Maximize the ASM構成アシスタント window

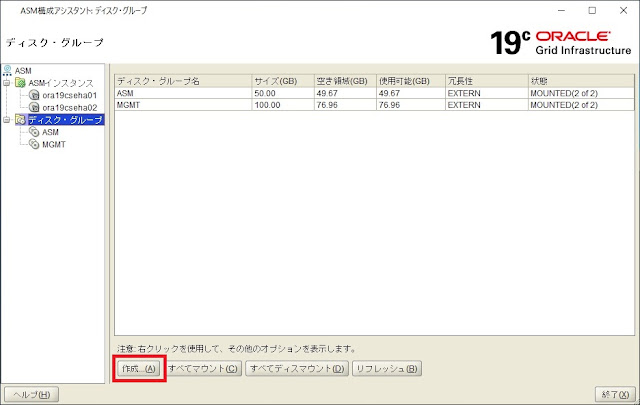click(592, 11)
